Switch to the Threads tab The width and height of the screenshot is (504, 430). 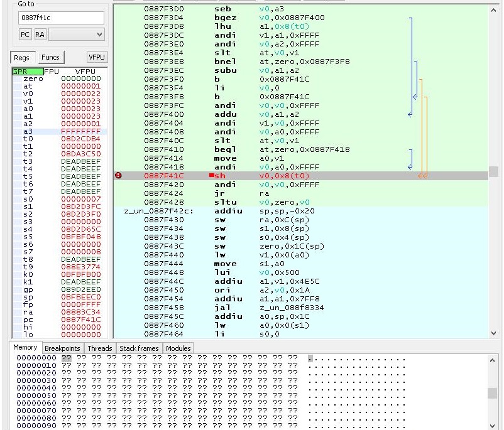coord(100,348)
